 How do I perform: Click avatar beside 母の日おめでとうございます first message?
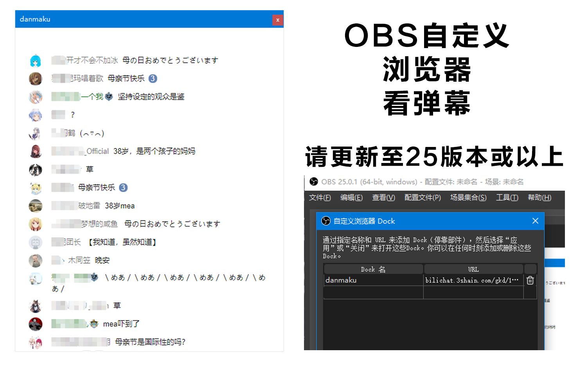click(x=36, y=61)
